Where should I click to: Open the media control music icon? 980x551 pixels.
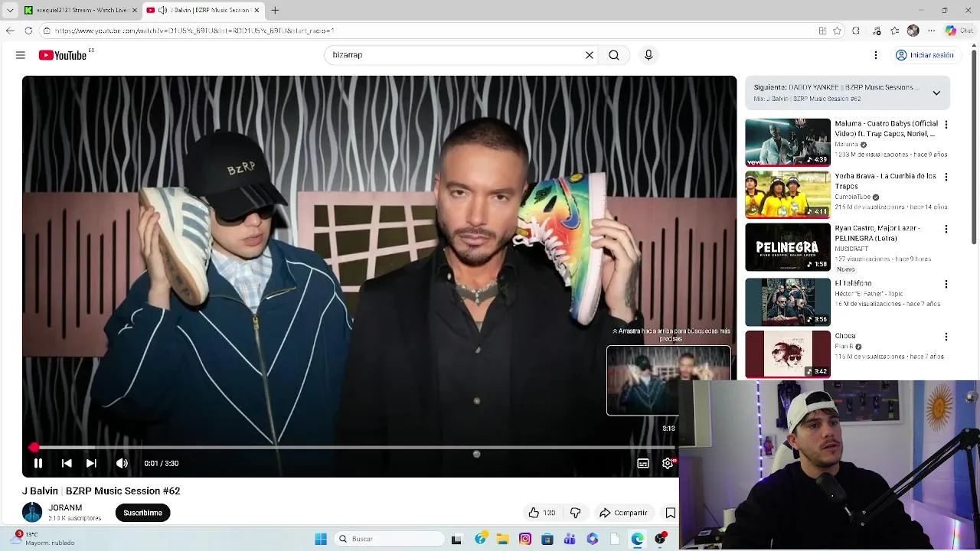click(877, 31)
